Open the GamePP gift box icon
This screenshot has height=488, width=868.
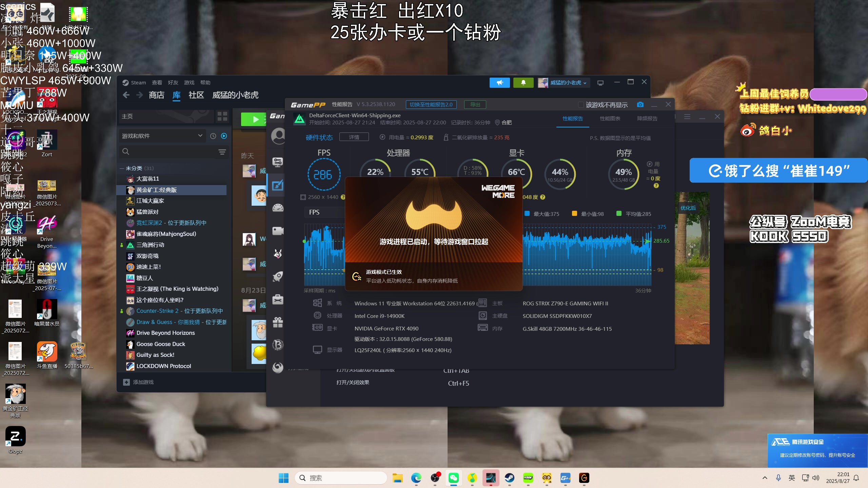pos(278,322)
